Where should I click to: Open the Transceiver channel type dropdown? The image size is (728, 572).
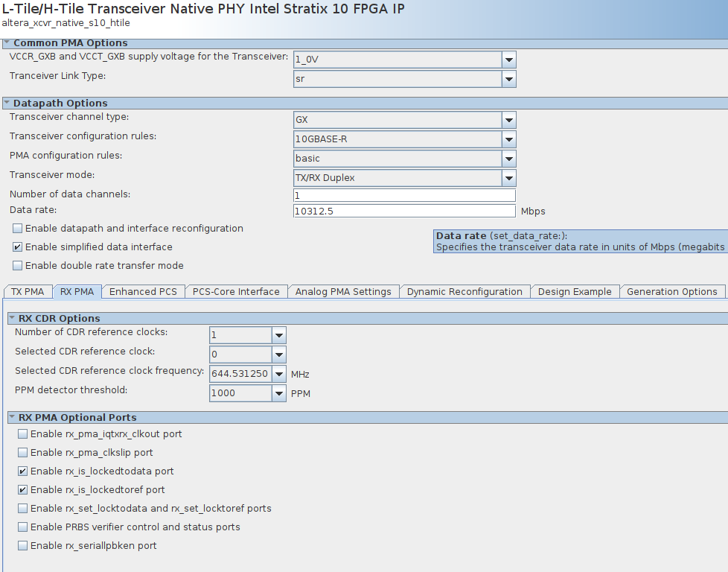pyautogui.click(x=509, y=120)
